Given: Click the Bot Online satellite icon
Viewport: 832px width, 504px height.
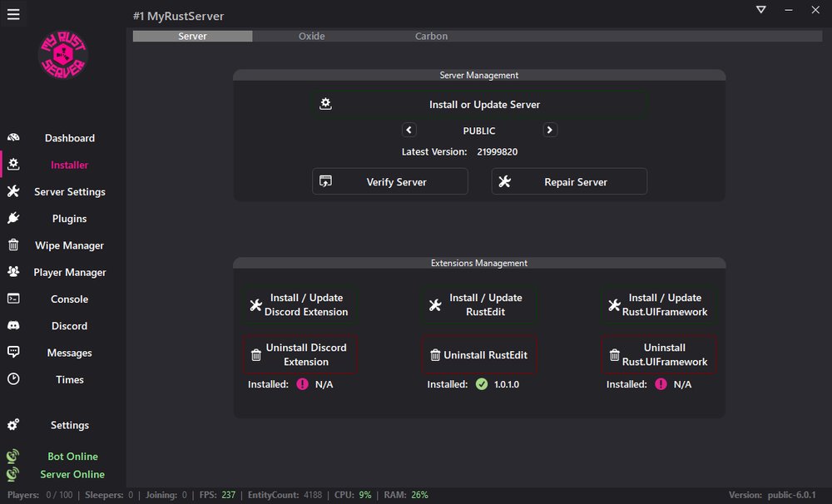Looking at the screenshot, I should (x=12, y=456).
